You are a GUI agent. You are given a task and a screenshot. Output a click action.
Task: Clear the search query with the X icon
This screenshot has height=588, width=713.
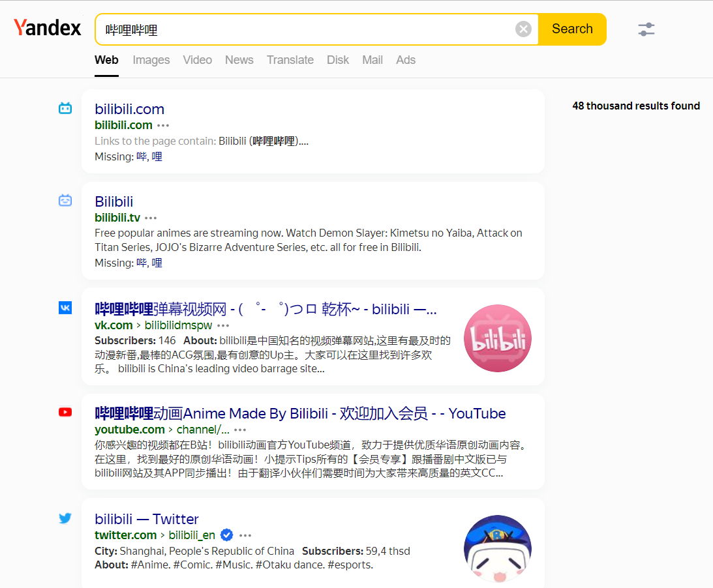(x=523, y=29)
